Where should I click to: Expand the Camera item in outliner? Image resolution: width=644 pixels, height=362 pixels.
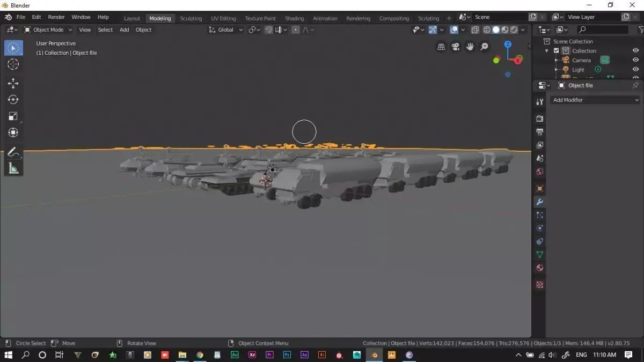click(x=556, y=60)
